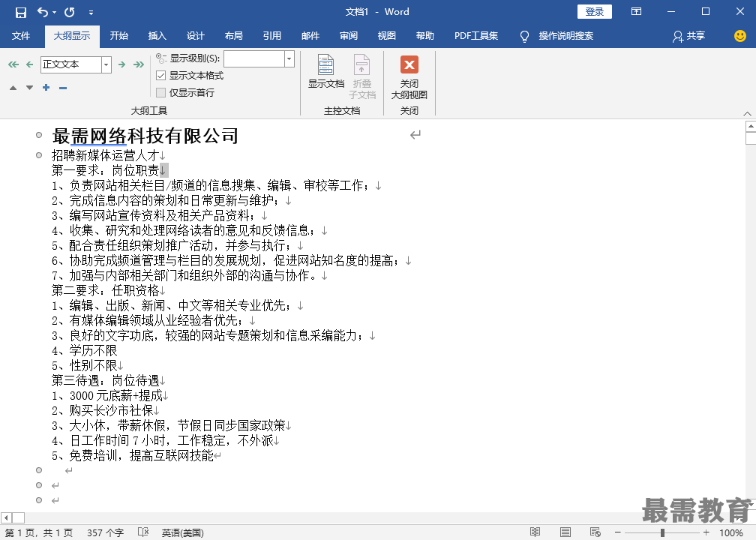756x540 pixels.
Task: Click outline bullet beside 最需网络科技有限公司
Action: 39,136
